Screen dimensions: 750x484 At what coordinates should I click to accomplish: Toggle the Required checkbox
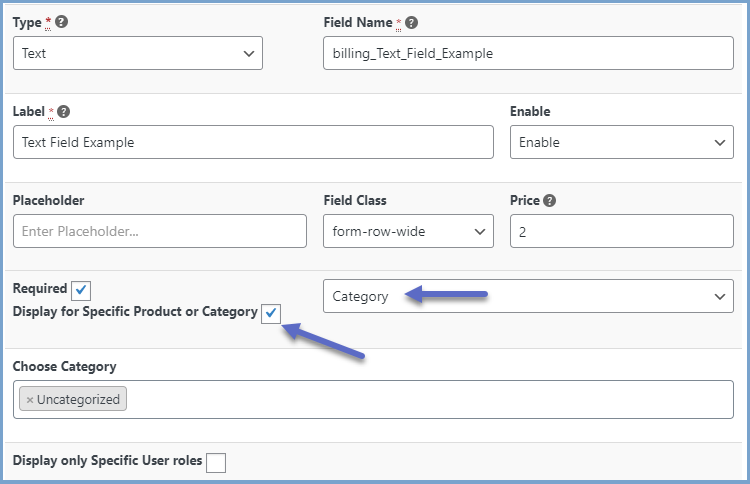pyautogui.click(x=81, y=290)
